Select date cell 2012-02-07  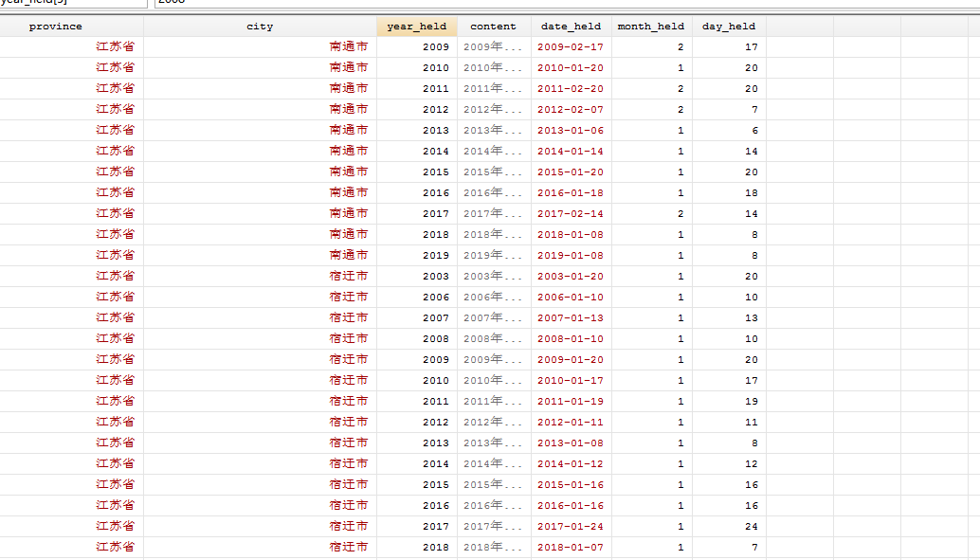[x=571, y=109]
